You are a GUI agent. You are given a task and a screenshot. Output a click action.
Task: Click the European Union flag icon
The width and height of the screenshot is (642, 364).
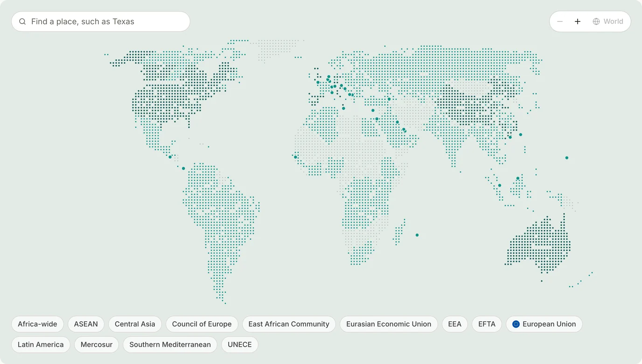click(x=516, y=324)
